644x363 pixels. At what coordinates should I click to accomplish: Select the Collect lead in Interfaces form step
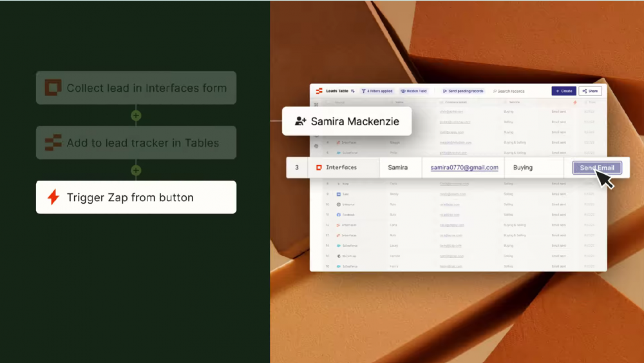136,88
